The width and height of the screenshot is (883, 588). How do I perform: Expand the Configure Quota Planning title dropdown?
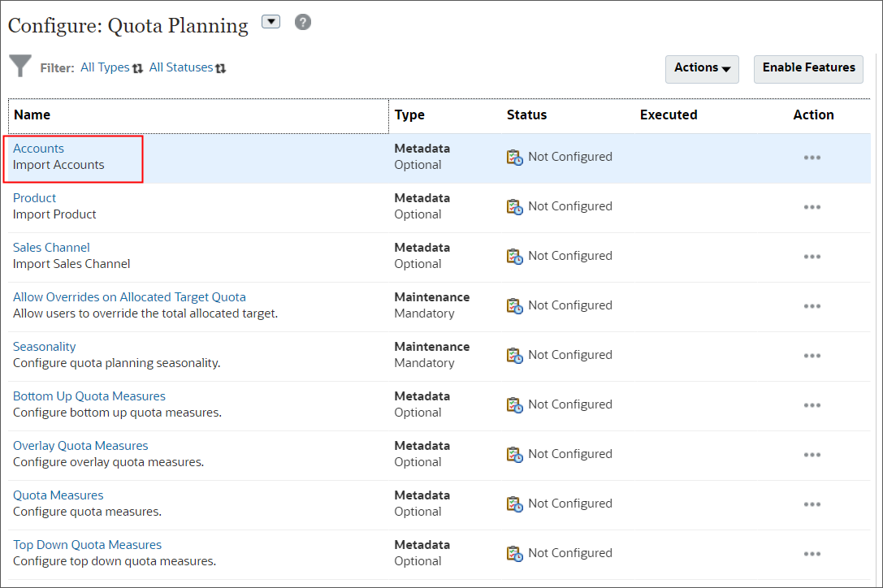tap(271, 22)
